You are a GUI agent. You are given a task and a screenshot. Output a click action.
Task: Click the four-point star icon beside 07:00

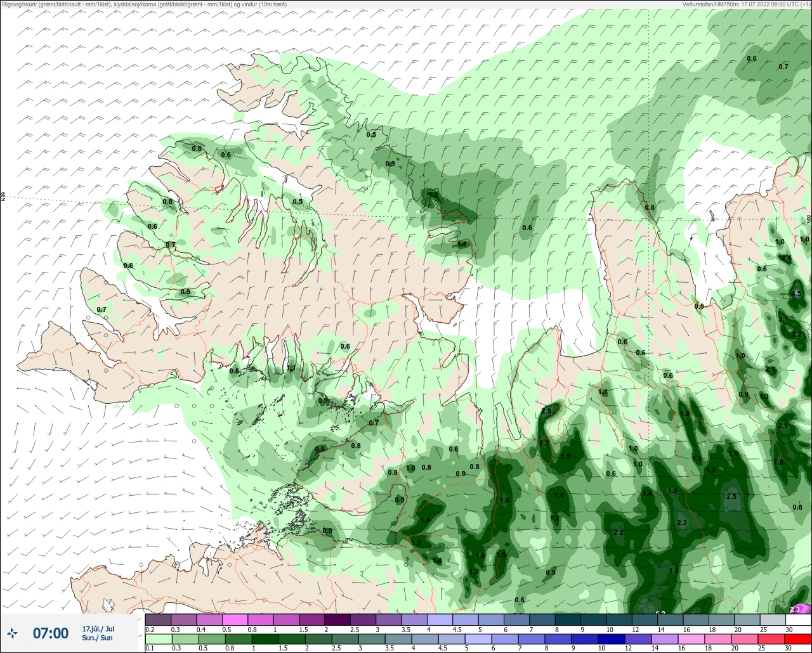pyautogui.click(x=12, y=633)
